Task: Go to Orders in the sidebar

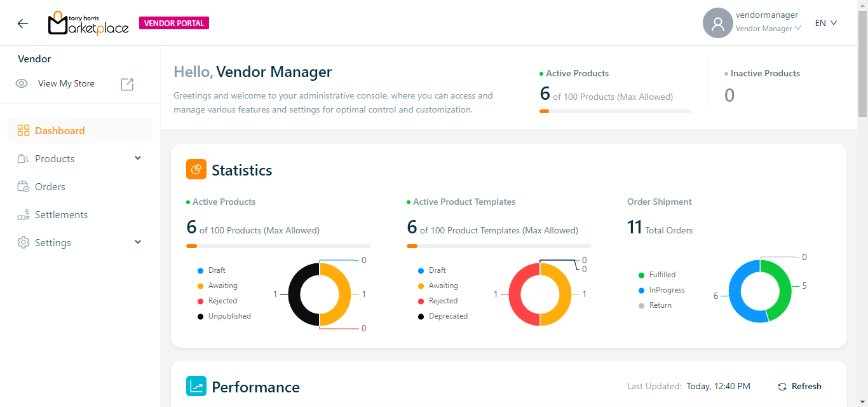Action: coord(50,187)
